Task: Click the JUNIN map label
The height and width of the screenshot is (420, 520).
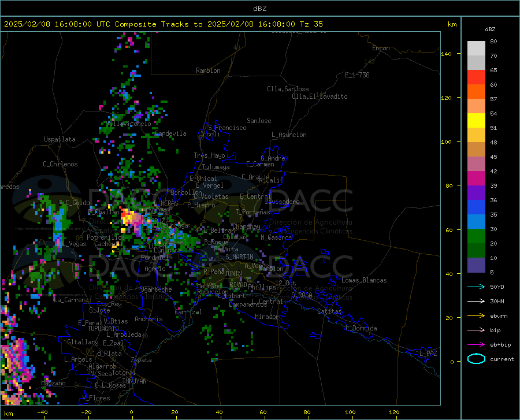Action: 233,274
